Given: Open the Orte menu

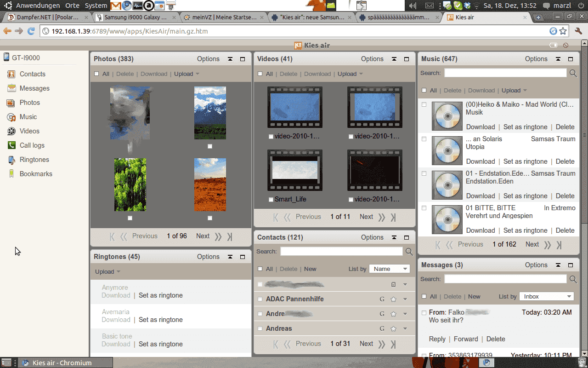Looking at the screenshot, I should pos(72,6).
